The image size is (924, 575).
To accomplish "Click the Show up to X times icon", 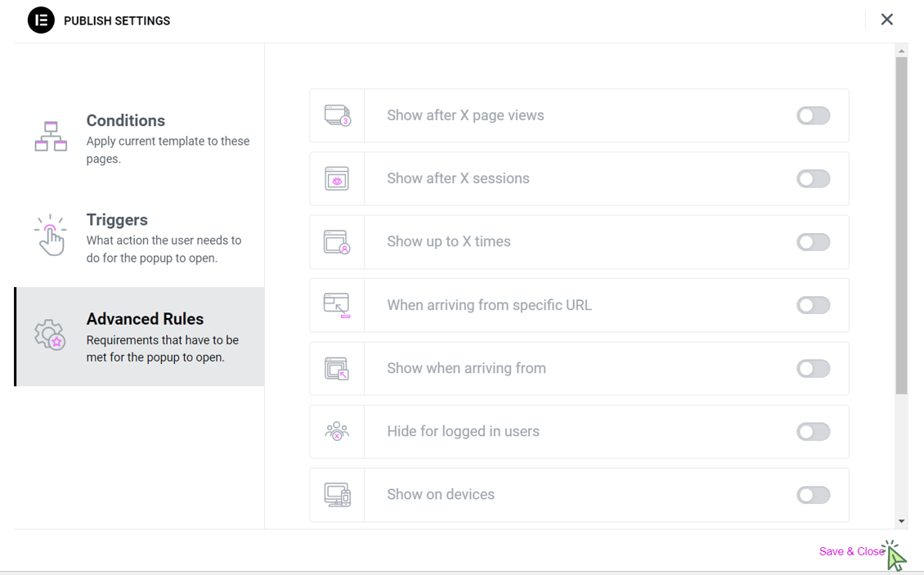I will coord(337,242).
